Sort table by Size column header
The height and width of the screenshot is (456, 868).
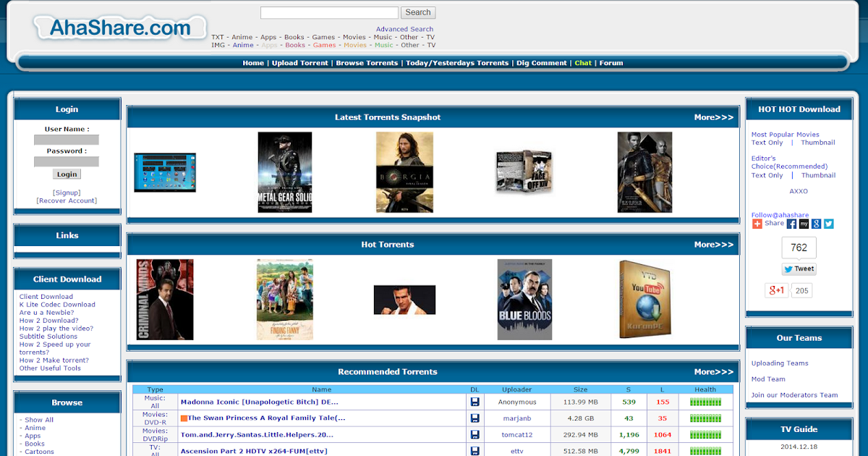(581, 389)
